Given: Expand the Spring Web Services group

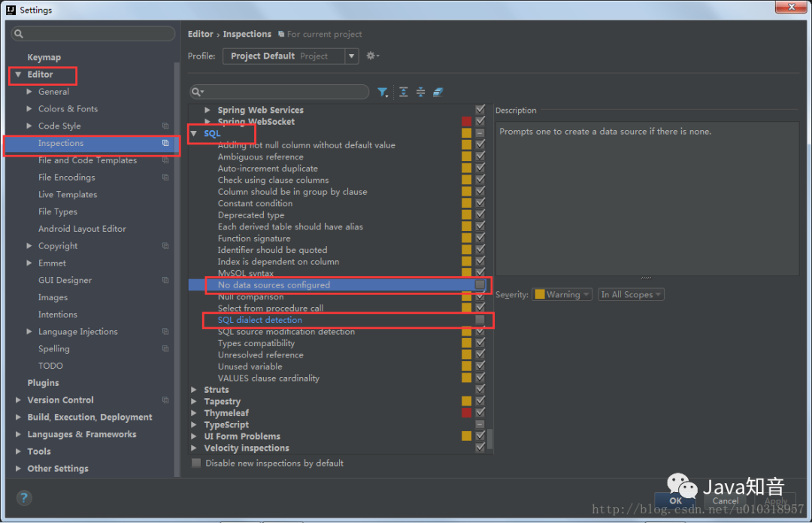Looking at the screenshot, I should (x=208, y=110).
